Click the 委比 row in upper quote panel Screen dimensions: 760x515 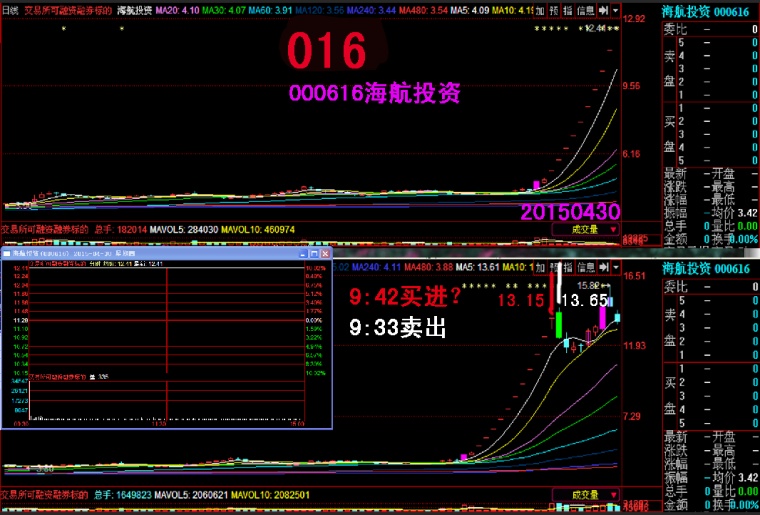(x=710, y=30)
